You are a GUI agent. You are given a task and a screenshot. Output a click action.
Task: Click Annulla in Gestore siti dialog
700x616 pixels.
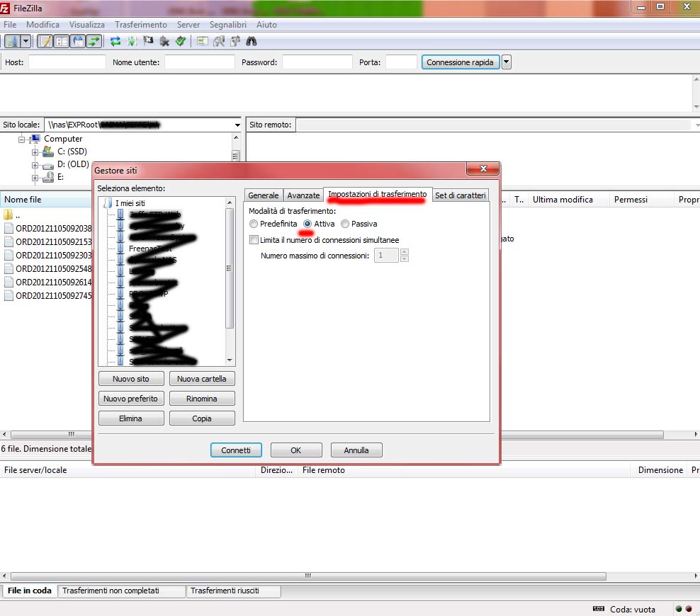click(x=356, y=450)
